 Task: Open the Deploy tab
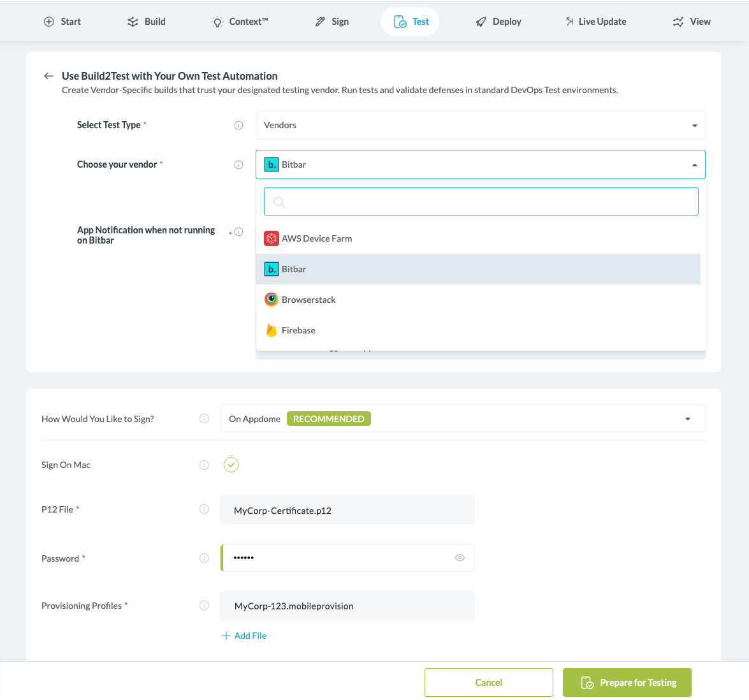pos(498,22)
